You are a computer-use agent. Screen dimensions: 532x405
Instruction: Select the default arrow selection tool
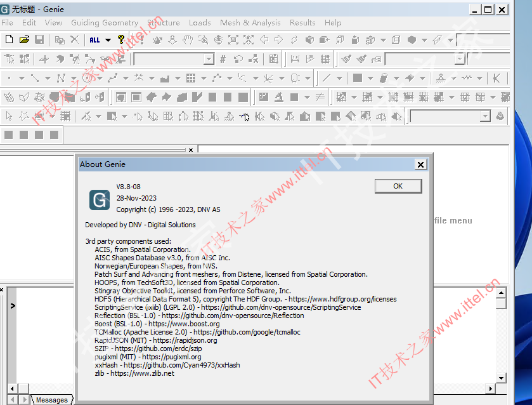click(9, 117)
